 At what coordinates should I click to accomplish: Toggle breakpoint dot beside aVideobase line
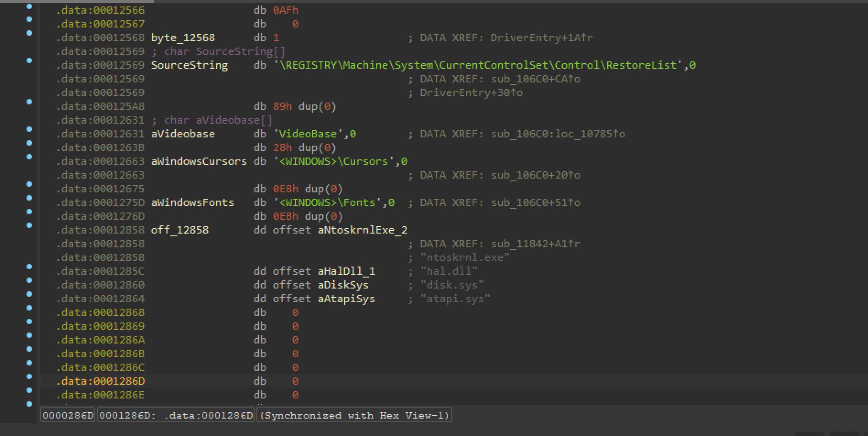click(29, 129)
